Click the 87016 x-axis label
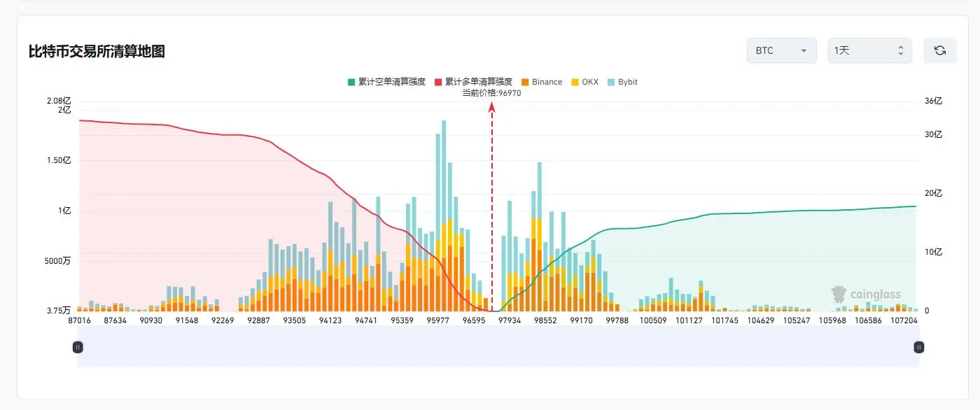Viewport: 980px width, 410px height. pyautogui.click(x=79, y=320)
